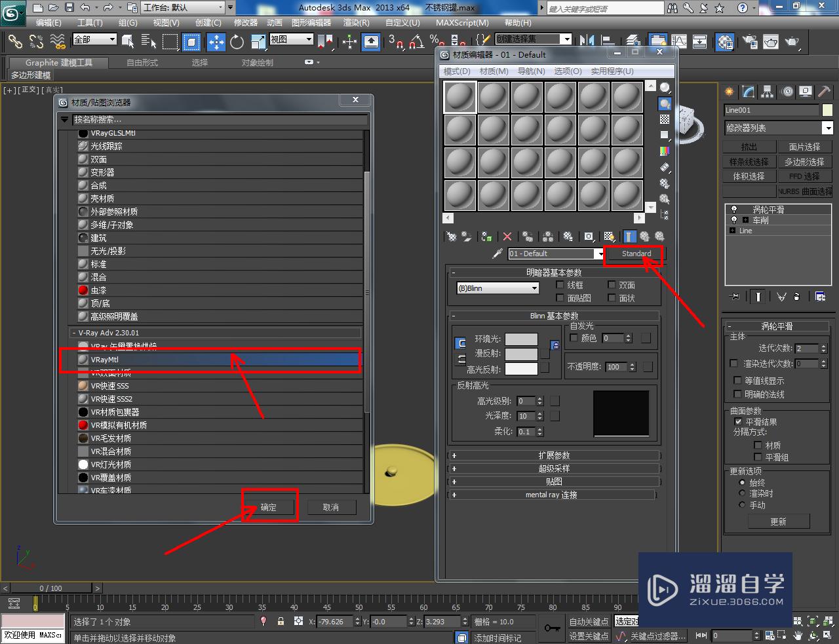
Task: Click 环境光 ambient color swatch
Action: pyautogui.click(x=521, y=339)
